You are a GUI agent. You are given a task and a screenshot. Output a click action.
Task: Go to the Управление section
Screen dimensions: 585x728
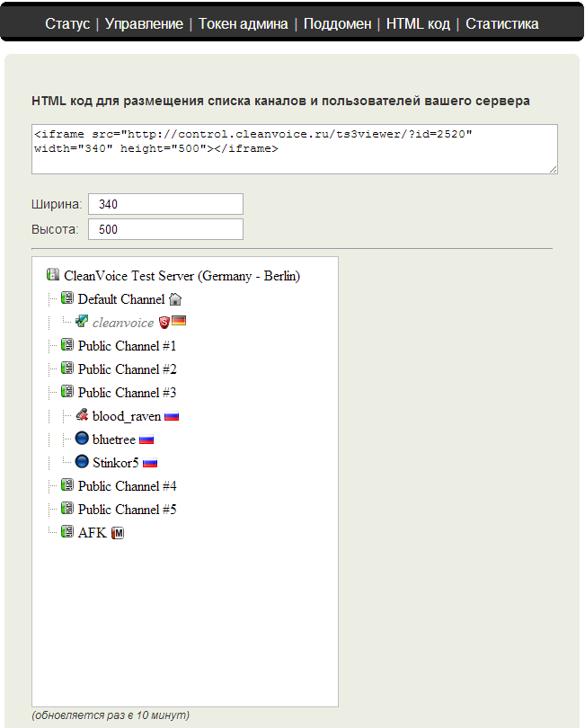click(x=144, y=23)
